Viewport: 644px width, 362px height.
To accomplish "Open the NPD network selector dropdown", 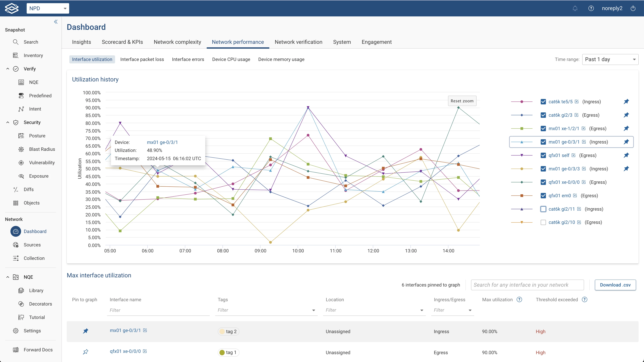I will pyautogui.click(x=48, y=9).
